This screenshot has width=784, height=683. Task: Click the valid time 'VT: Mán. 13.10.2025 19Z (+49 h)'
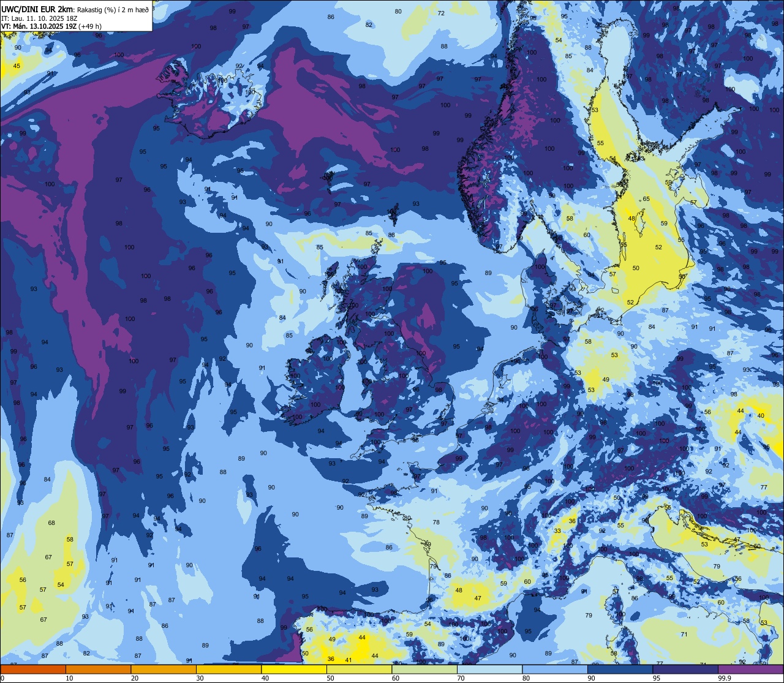pyautogui.click(x=51, y=26)
